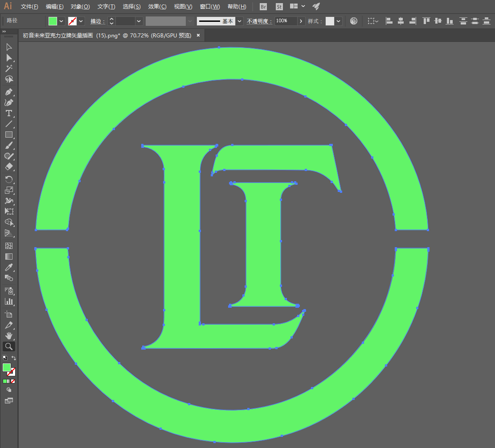Pick the Lasso tool

[9, 79]
